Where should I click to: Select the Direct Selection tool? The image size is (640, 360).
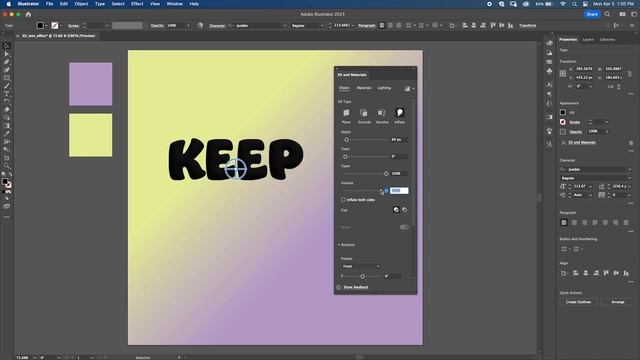pyautogui.click(x=7, y=54)
